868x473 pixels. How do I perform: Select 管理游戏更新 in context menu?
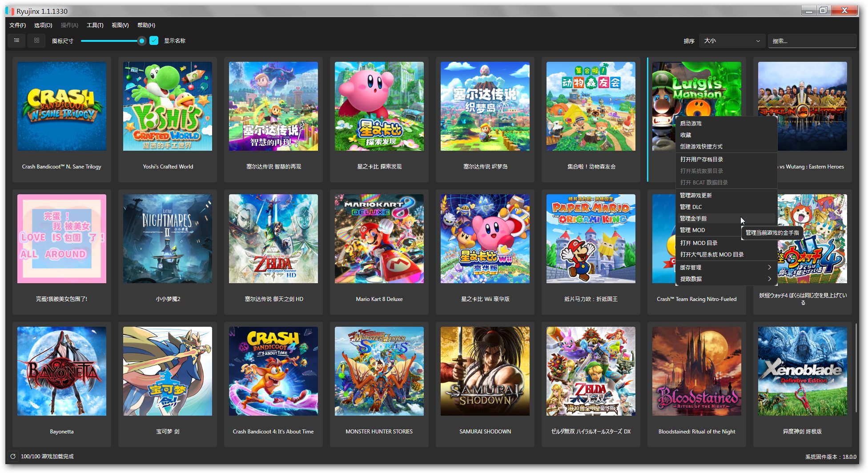click(726, 195)
